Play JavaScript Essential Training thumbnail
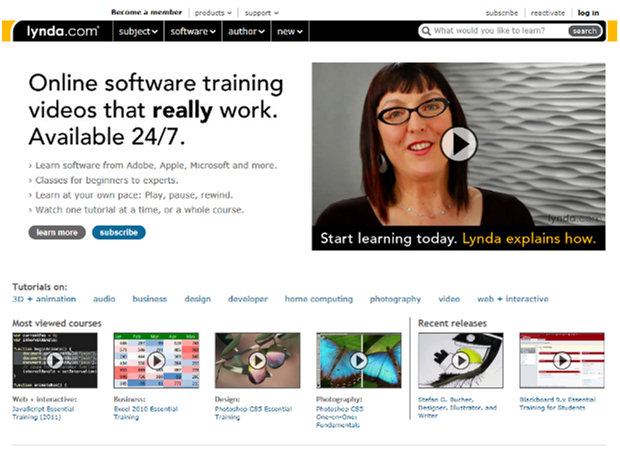Image resolution: width=620 pixels, height=455 pixels. point(55,360)
